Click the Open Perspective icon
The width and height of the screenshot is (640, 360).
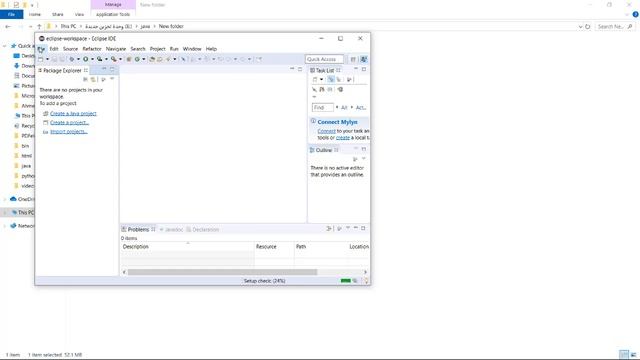(353, 59)
